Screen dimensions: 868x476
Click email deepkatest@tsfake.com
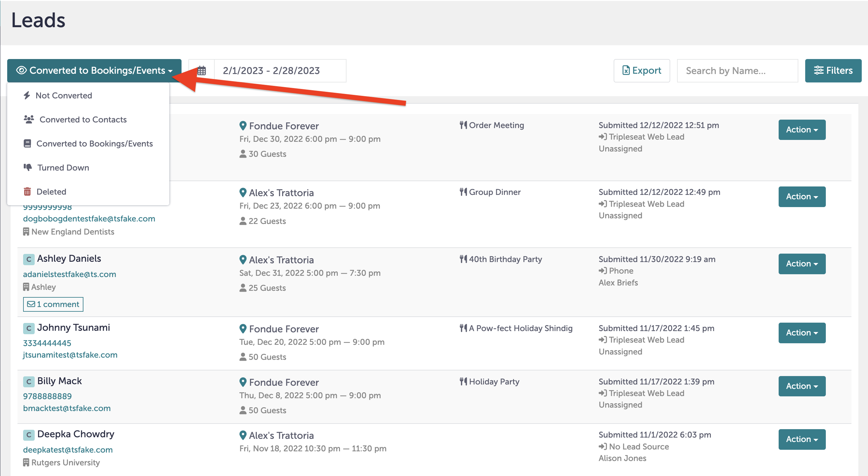click(x=68, y=450)
